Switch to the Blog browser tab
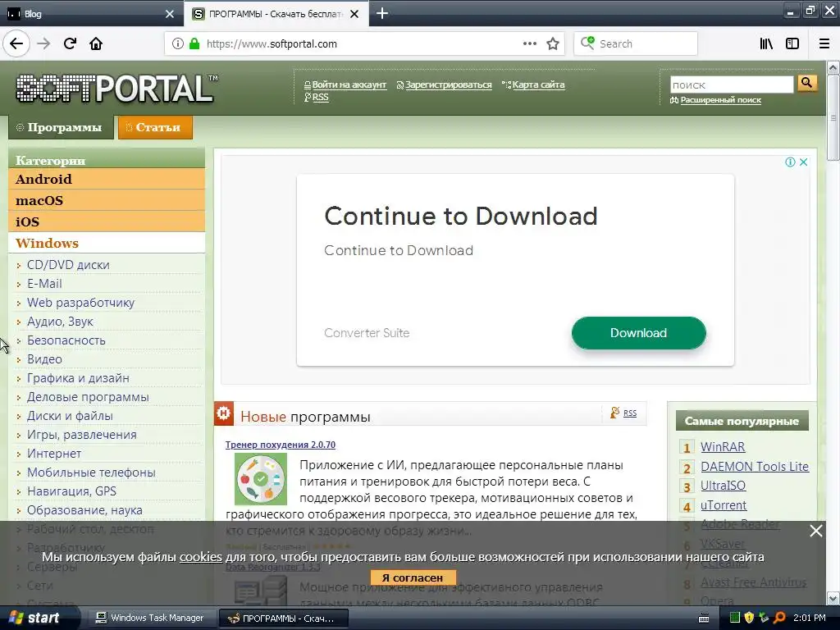840x630 pixels. coord(91,14)
